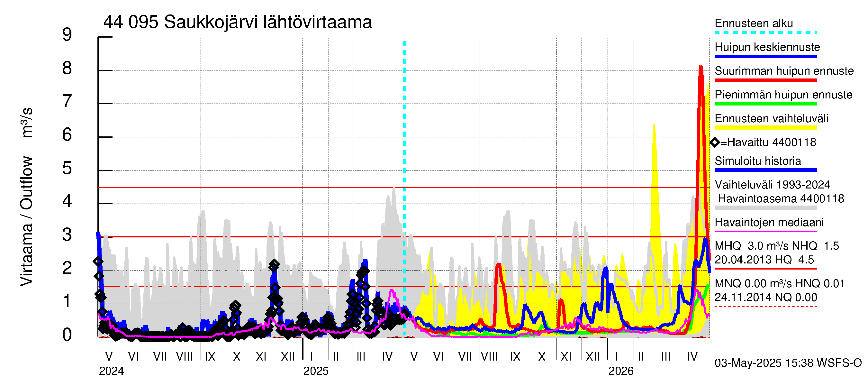Screen dimensions: 868x386
Task: Click the chart title '44 095 Saukkojärvi lähtövirtaama'
Action: [238, 22]
